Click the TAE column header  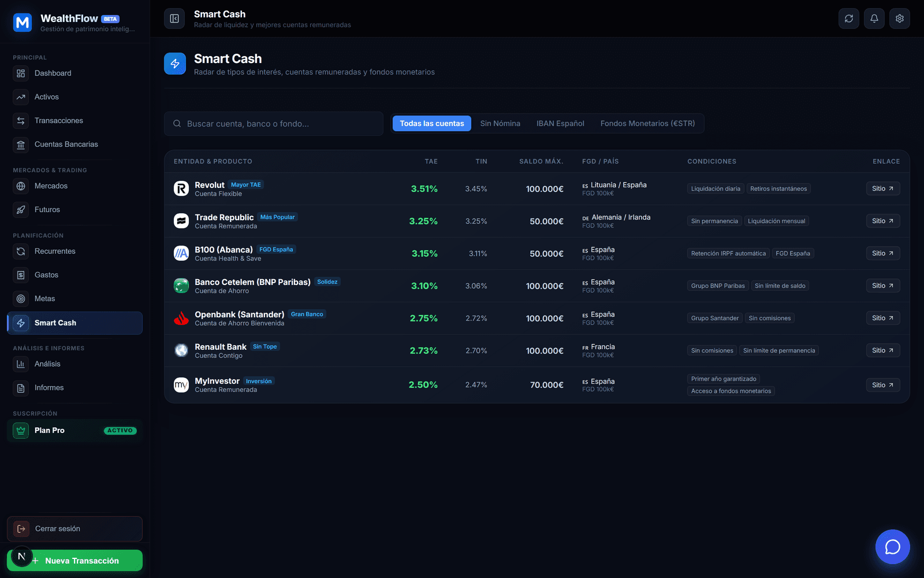click(x=431, y=161)
